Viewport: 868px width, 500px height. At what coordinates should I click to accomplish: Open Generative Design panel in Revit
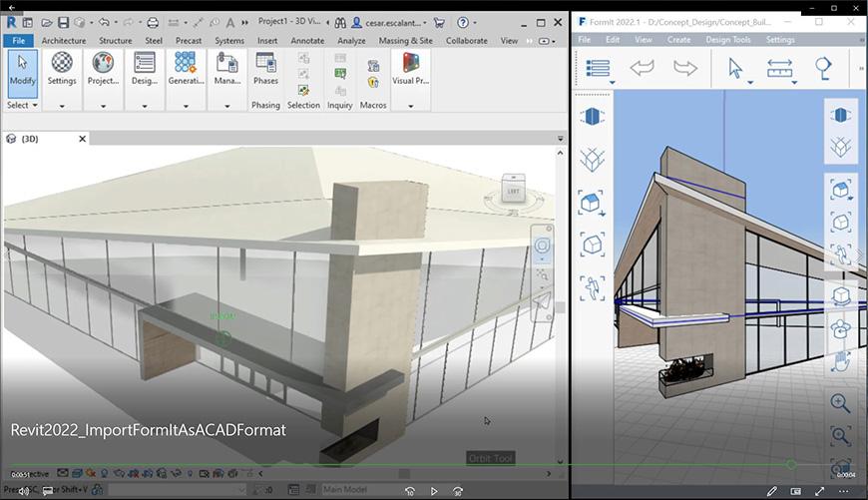pyautogui.click(x=186, y=69)
